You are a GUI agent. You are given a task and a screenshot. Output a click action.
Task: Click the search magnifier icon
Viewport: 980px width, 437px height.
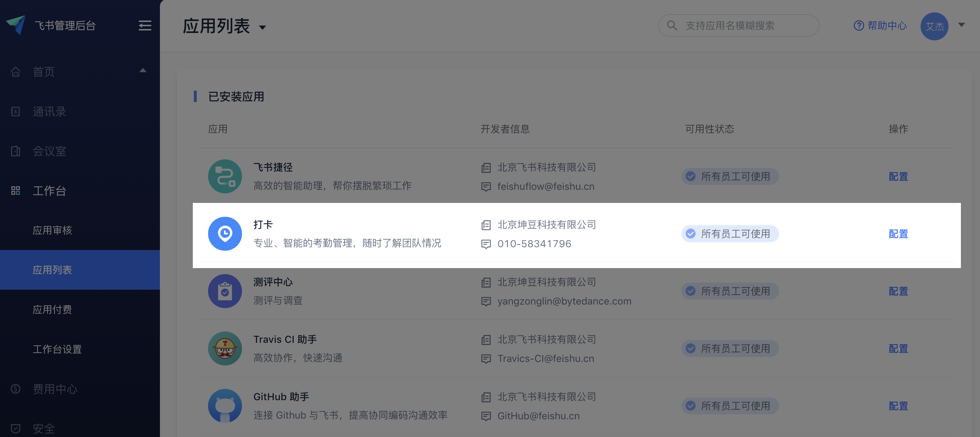[672, 25]
